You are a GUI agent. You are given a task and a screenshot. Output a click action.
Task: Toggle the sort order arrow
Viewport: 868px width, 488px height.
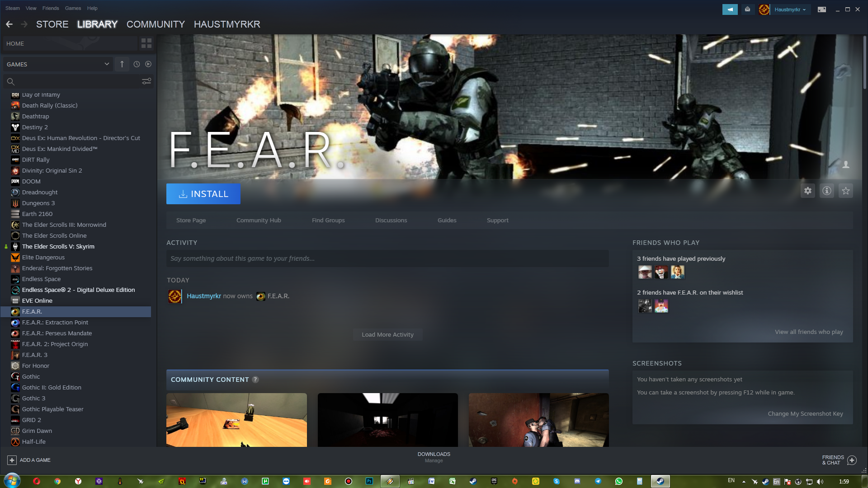tap(122, 64)
